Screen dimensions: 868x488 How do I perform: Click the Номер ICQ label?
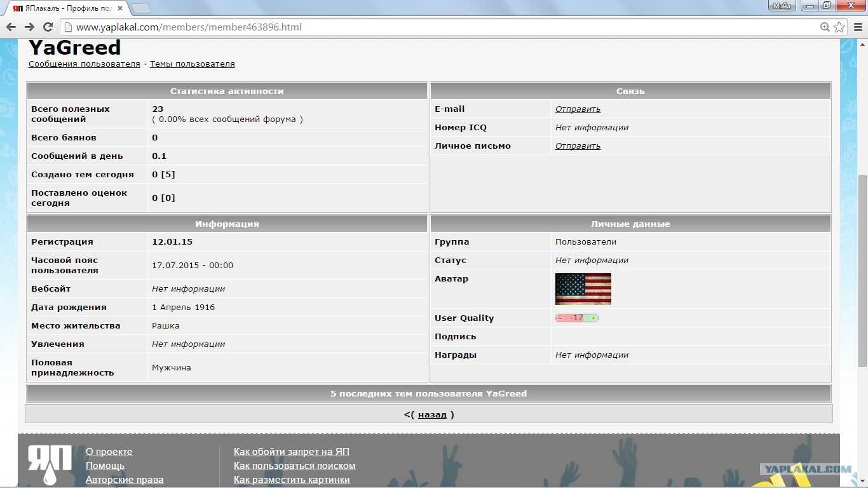click(x=461, y=127)
